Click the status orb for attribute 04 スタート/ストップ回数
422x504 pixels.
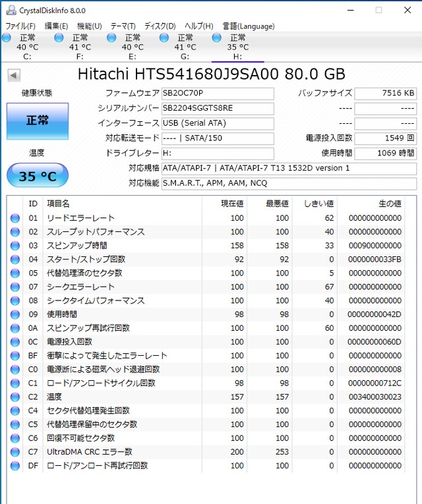pyautogui.click(x=15, y=260)
